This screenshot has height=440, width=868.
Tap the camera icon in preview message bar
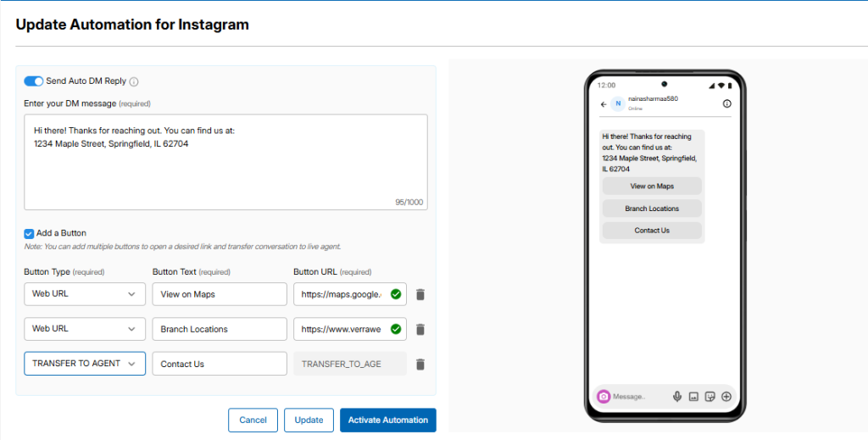click(604, 396)
